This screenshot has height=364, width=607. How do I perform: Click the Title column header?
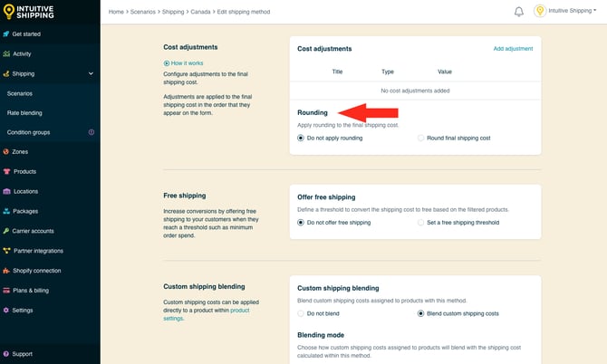(337, 72)
